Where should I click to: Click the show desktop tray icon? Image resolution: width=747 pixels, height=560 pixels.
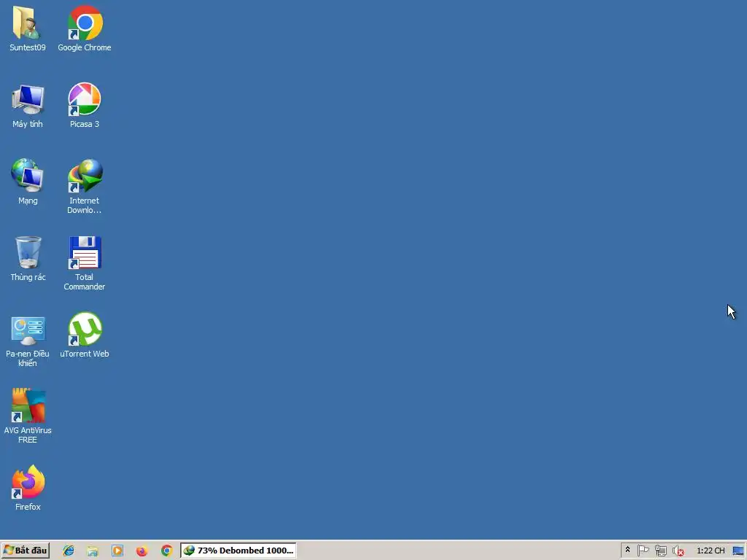tap(738, 551)
